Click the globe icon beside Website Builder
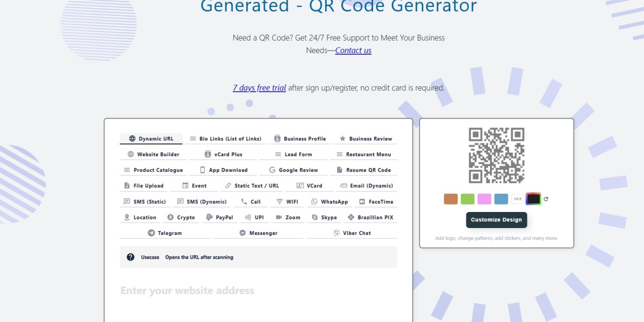644x322 pixels. point(130,154)
